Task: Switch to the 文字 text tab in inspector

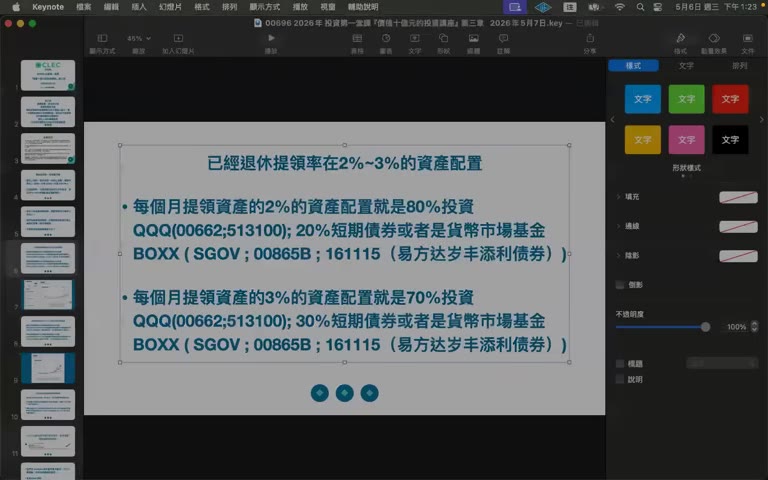Action: pos(686,66)
